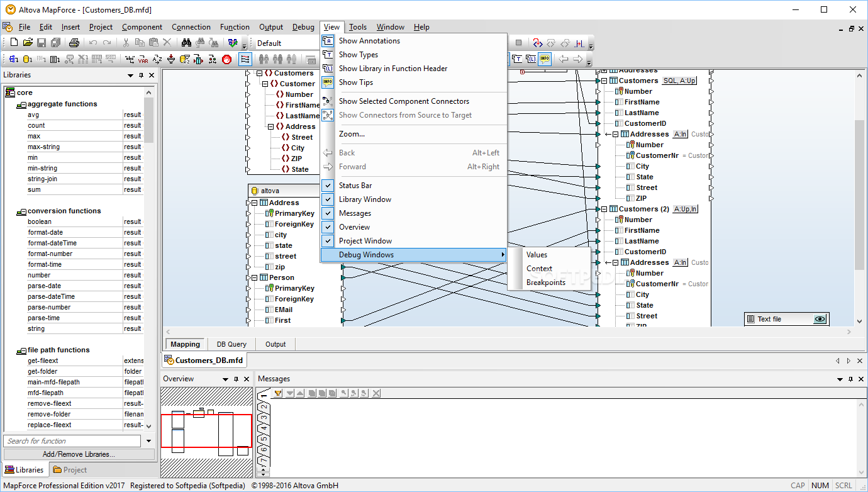Open a file with the folder icon
Screen dimensions: 868x492
28,43
